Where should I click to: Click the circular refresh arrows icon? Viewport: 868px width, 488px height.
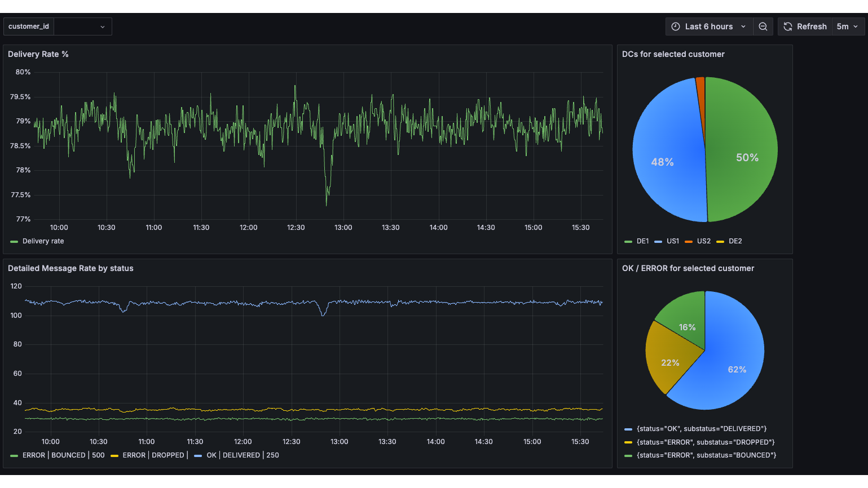pyautogui.click(x=787, y=26)
